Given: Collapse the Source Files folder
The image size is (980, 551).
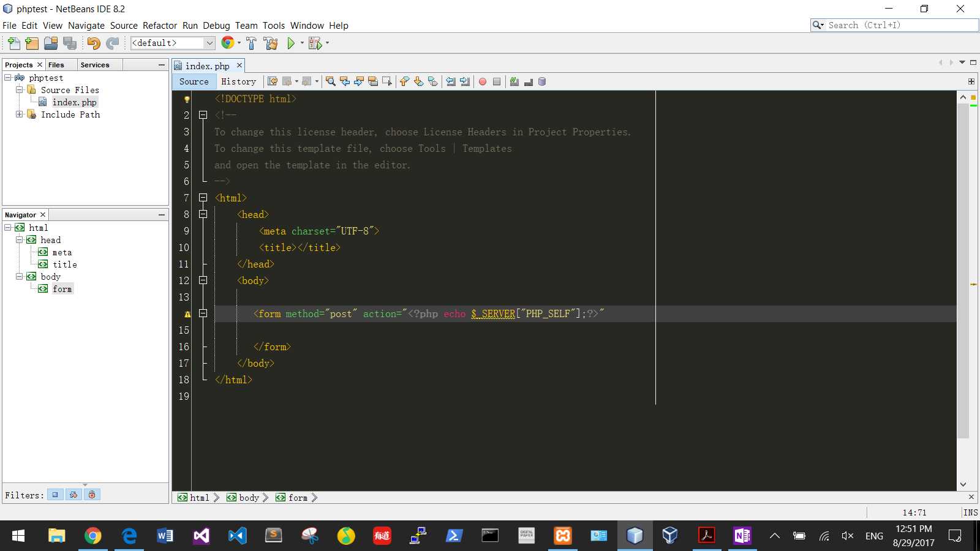Looking at the screenshot, I should [x=19, y=89].
